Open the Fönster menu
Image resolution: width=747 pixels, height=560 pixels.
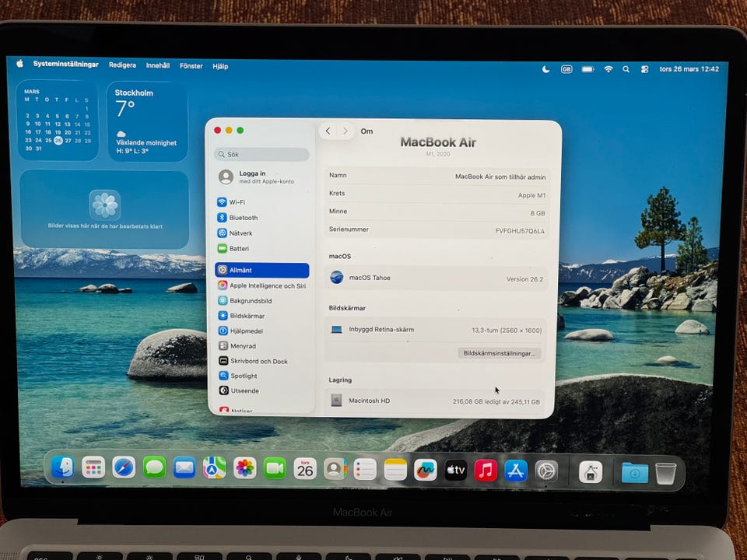[191, 65]
